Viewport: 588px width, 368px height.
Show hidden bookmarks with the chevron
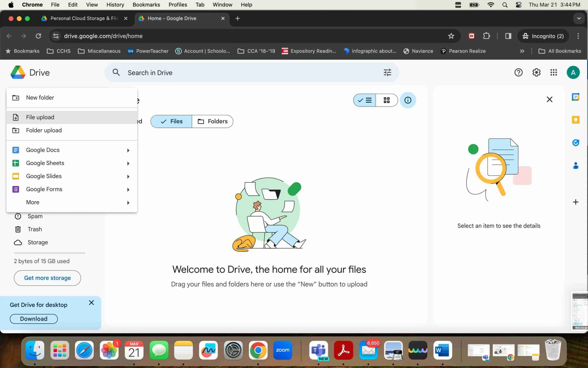[522, 51]
